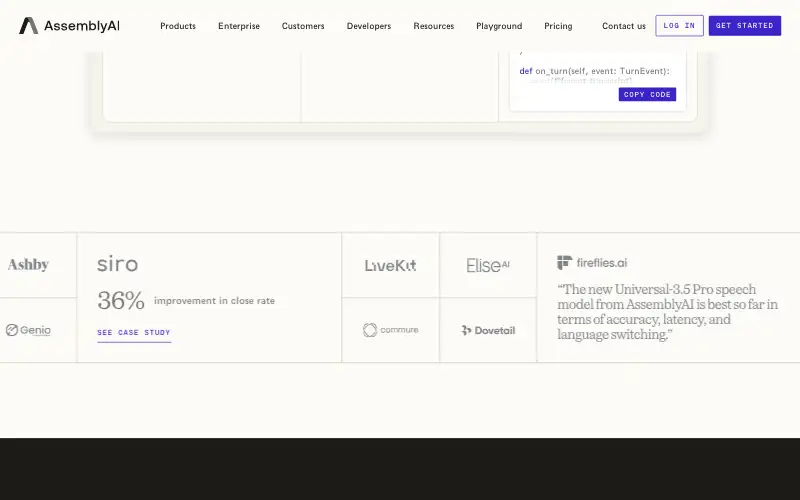Select the '36%' statistic text

(x=121, y=301)
